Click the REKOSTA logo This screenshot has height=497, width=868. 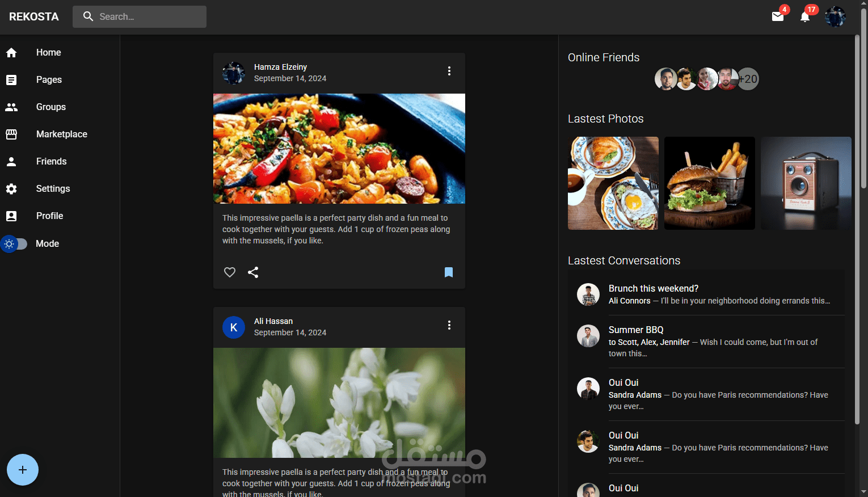(34, 16)
